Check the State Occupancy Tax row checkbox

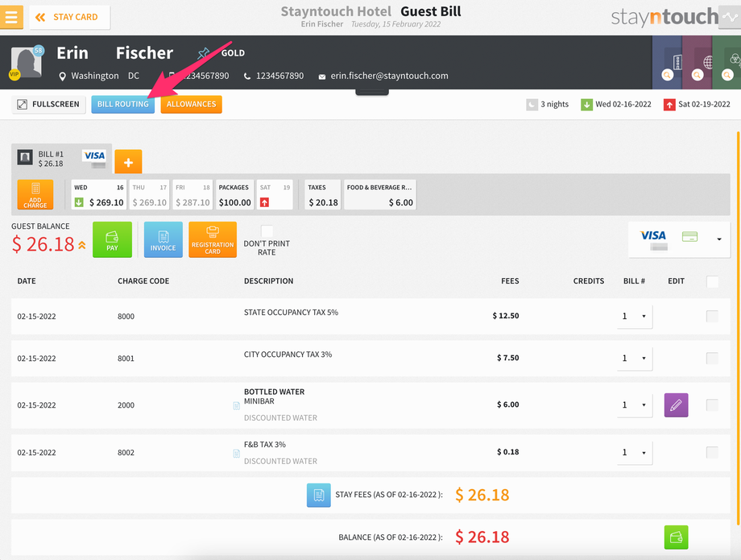(712, 316)
